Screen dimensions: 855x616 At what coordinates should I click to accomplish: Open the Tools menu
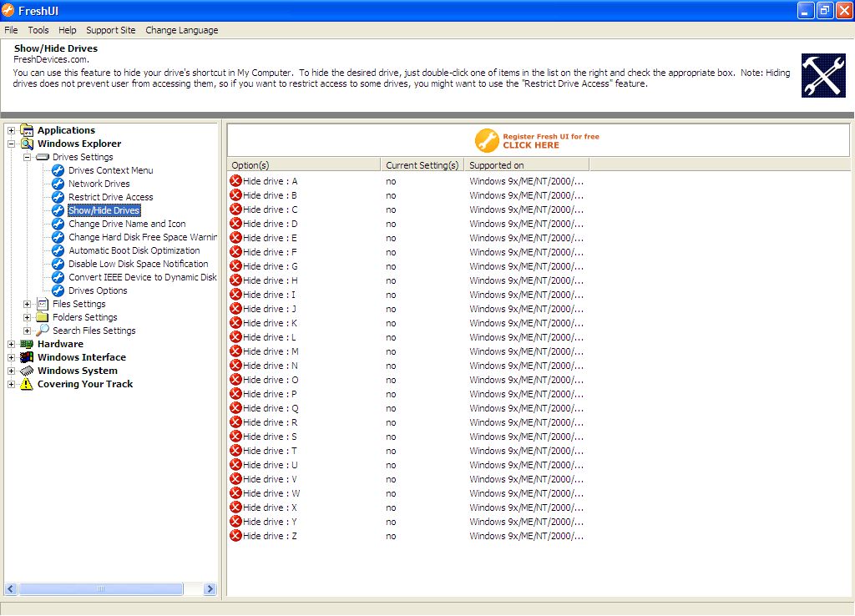click(38, 30)
